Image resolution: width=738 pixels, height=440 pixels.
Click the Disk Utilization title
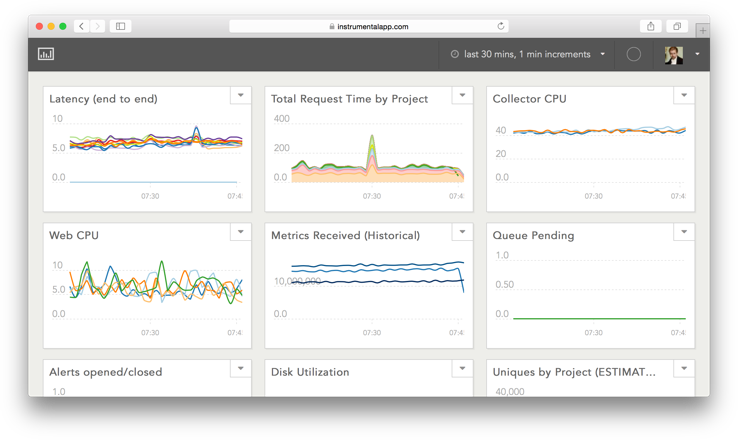click(x=310, y=372)
